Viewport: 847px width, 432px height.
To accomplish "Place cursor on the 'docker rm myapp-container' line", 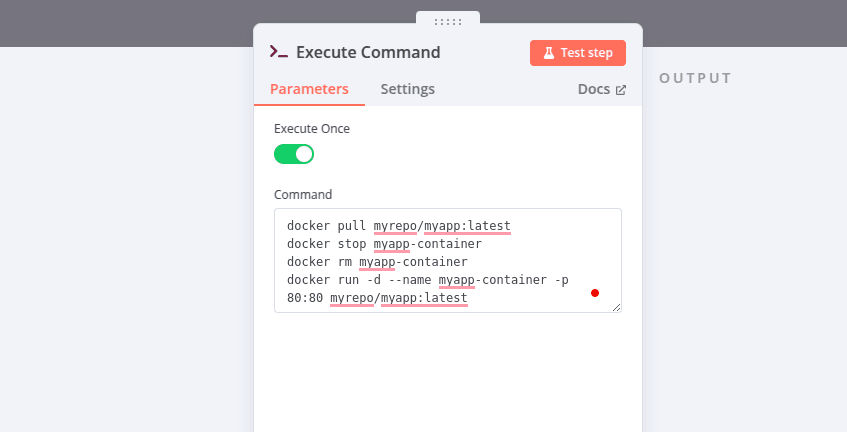I will pyautogui.click(x=377, y=261).
